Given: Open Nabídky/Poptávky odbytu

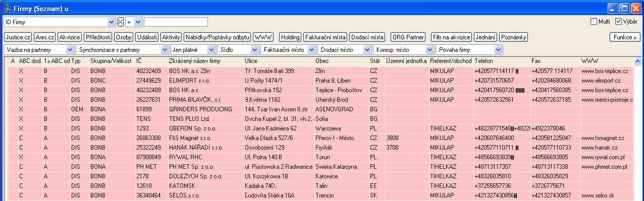Looking at the screenshot, I should coord(217,37).
